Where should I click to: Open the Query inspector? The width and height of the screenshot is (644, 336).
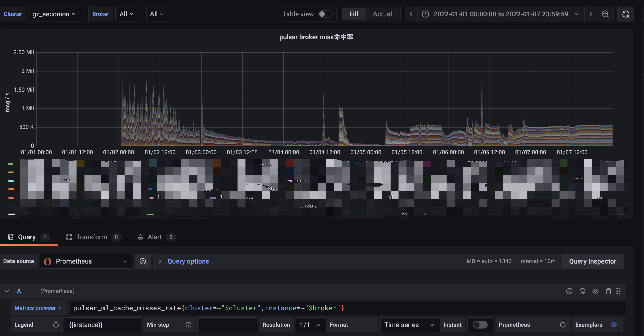(592, 261)
